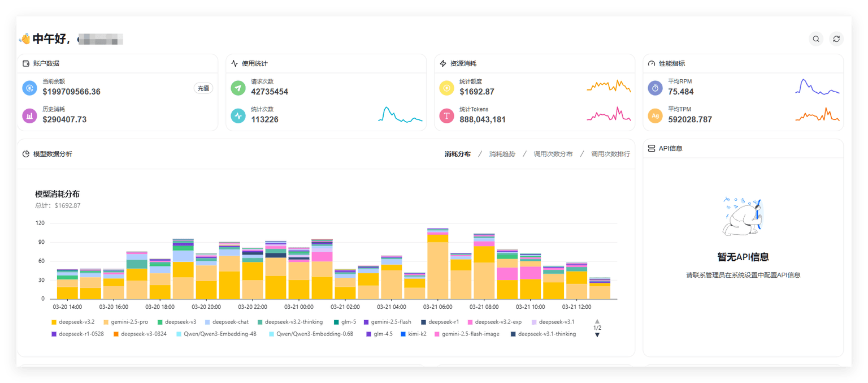Screen dimensions: 868x383
Task: Click the purple historical consumption icon
Action: [29, 116]
